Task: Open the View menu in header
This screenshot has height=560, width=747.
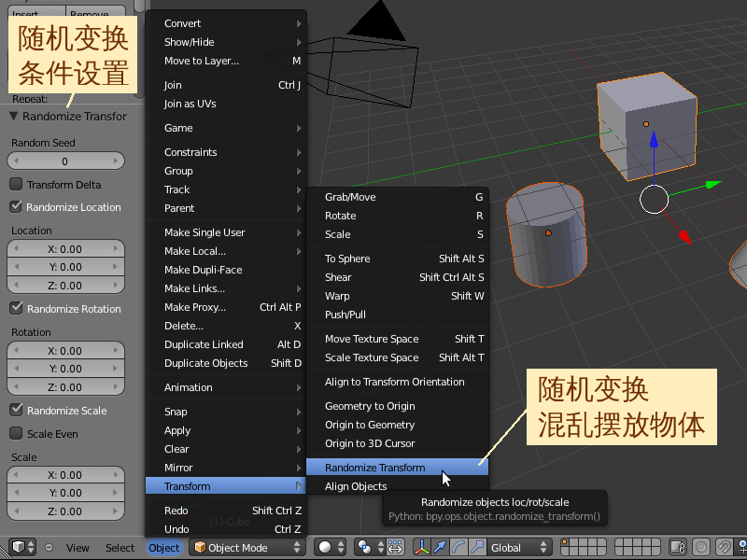Action: pos(78,548)
